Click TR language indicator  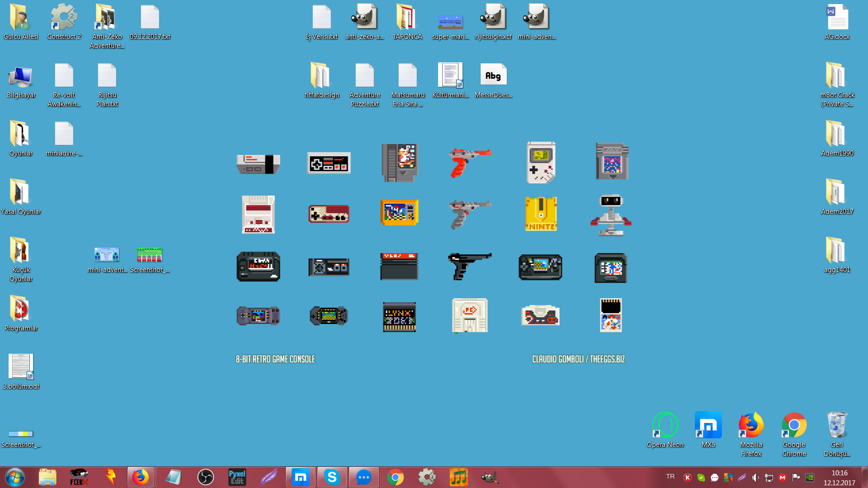pos(670,477)
